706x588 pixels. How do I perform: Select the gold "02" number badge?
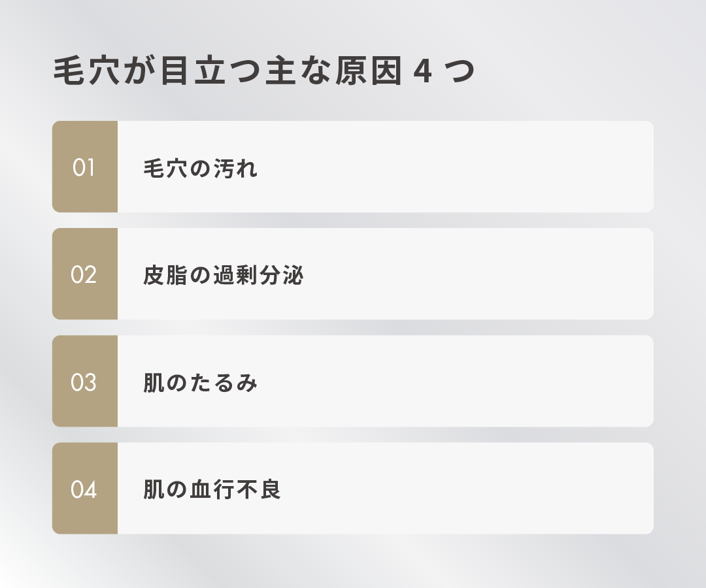tap(84, 274)
